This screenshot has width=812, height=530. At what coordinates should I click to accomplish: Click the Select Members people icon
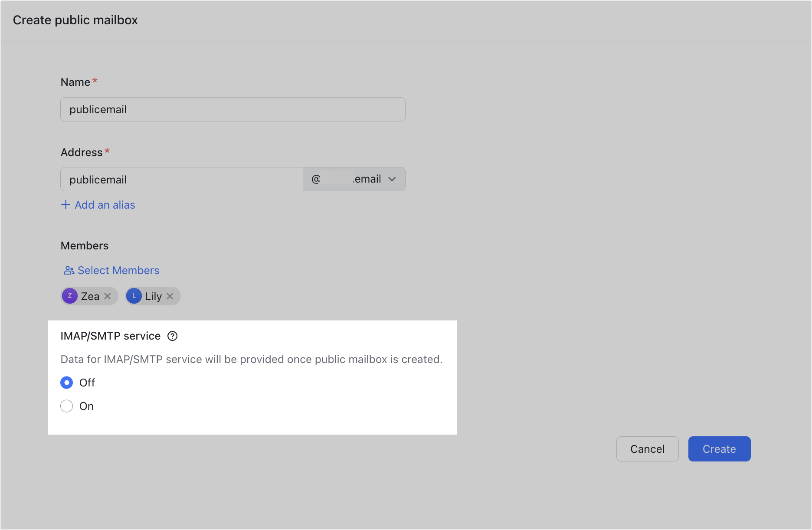[x=69, y=270]
